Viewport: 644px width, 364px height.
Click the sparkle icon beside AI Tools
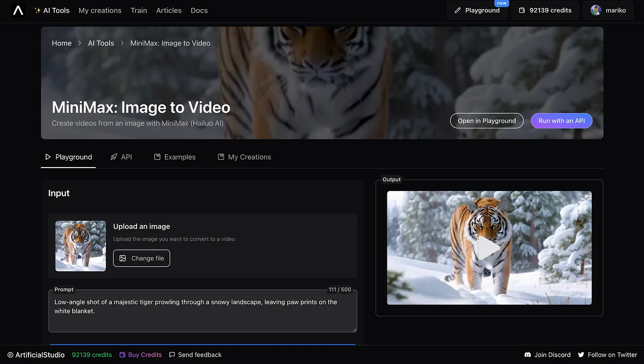tap(38, 10)
